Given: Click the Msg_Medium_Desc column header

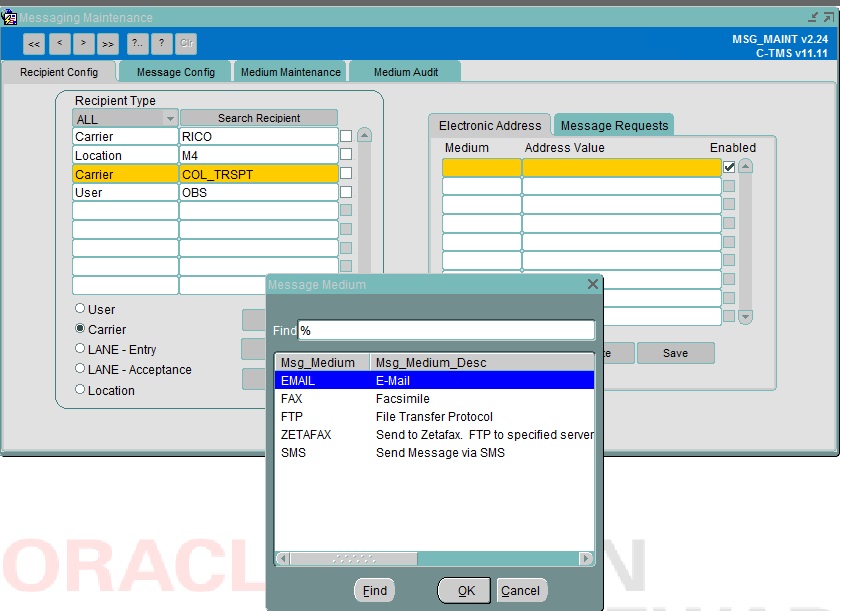Looking at the screenshot, I should (x=482, y=363).
